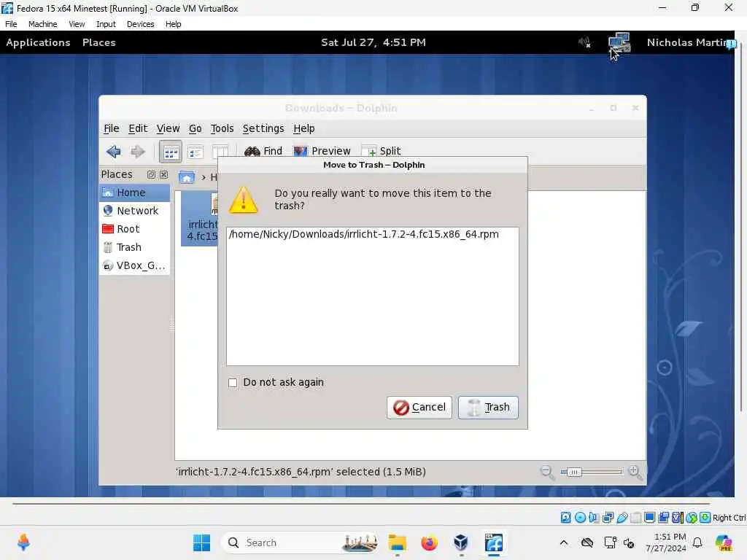Viewport: 747px width, 560px height.
Task: Open Trash in Places panel
Action: [135, 247]
